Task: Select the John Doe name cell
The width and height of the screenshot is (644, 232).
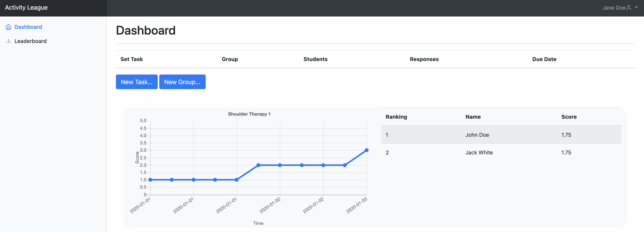Action: (477, 135)
